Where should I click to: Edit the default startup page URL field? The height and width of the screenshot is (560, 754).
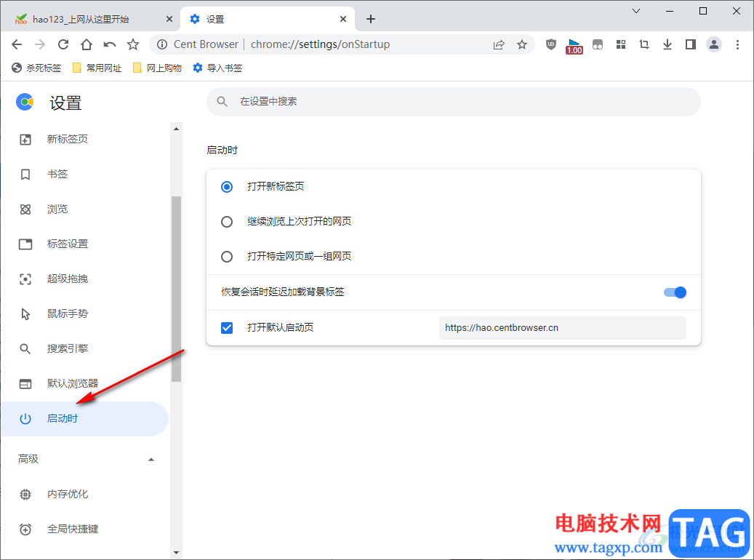[x=562, y=328]
